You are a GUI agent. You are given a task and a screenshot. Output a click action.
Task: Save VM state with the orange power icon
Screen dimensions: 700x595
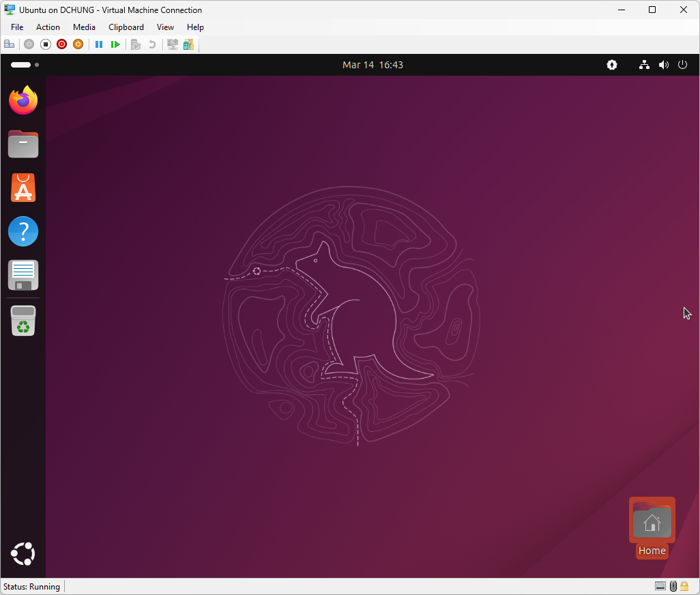pos(78,44)
